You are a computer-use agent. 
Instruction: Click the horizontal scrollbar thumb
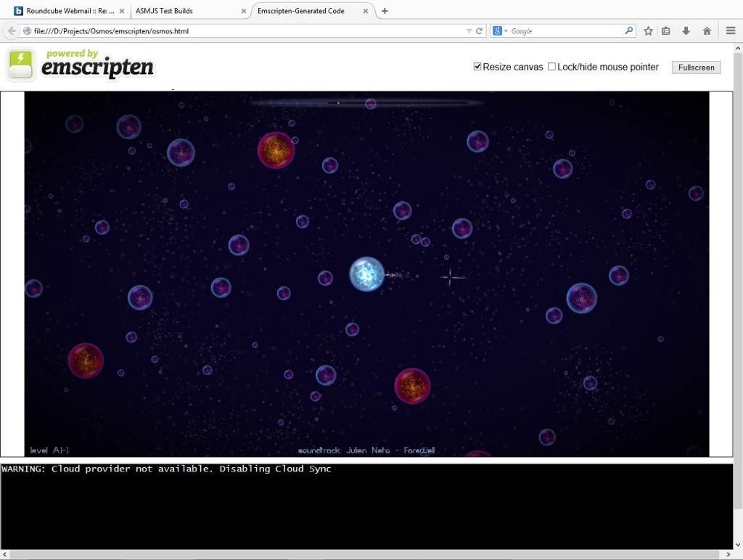pyautogui.click(x=364, y=554)
